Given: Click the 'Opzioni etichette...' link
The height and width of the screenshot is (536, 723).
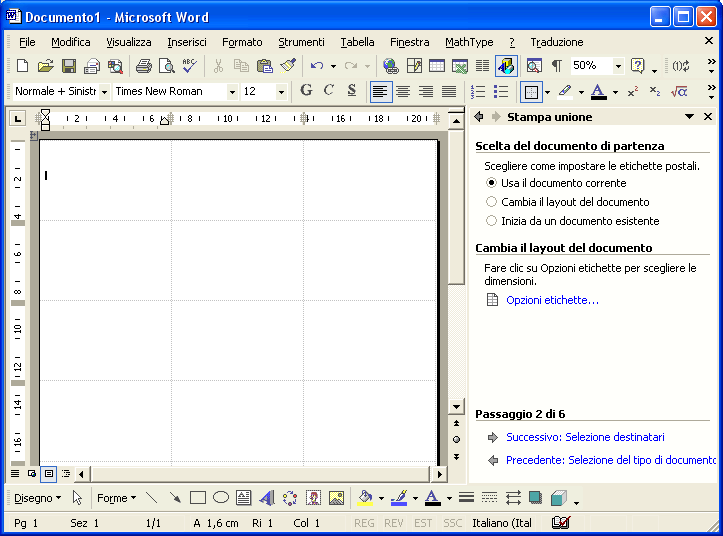Looking at the screenshot, I should (x=552, y=300).
